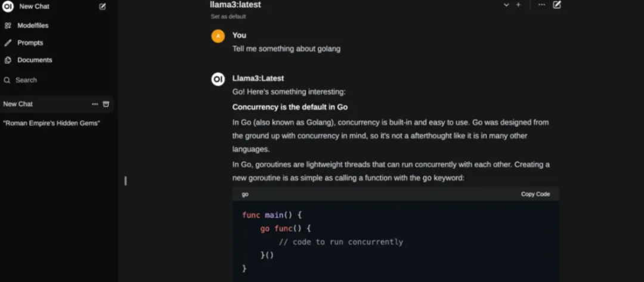Image resolution: width=644 pixels, height=282 pixels.
Task: Click the Prompts pencil icon
Action: pos(8,43)
